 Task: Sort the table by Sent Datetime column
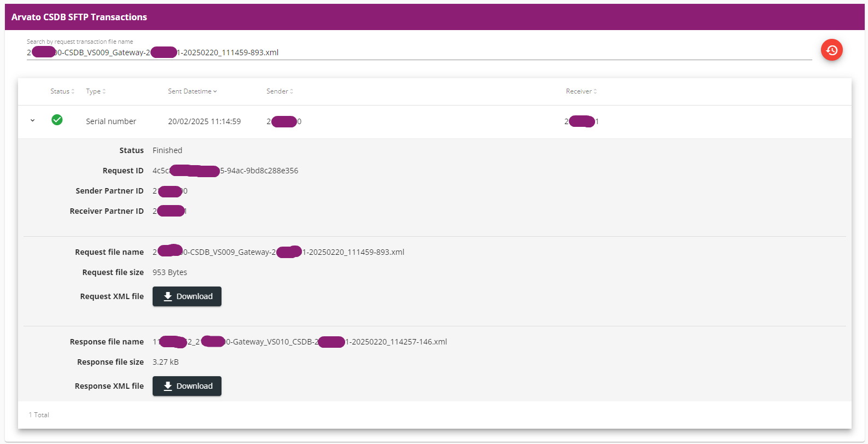coord(192,91)
